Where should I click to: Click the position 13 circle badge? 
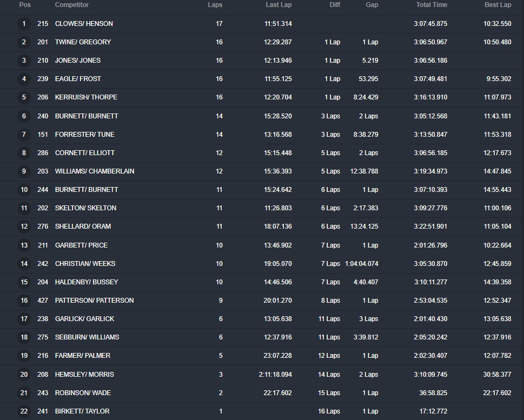[24, 245]
